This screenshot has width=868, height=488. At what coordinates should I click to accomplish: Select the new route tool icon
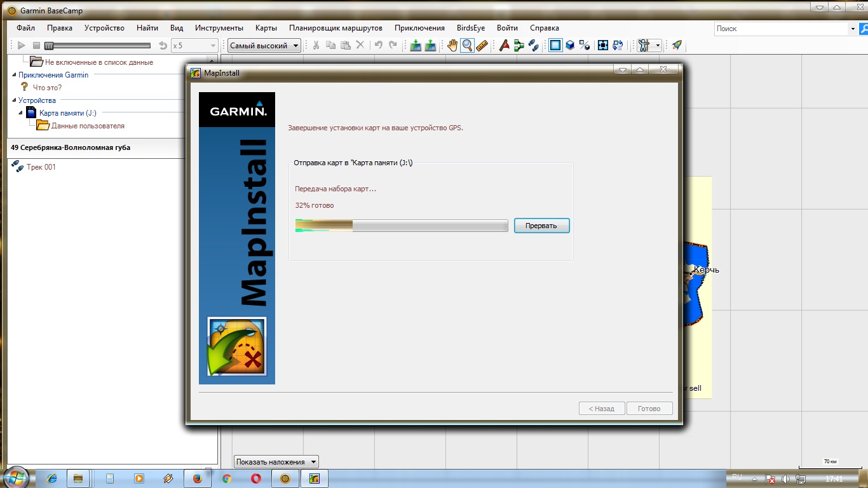519,45
